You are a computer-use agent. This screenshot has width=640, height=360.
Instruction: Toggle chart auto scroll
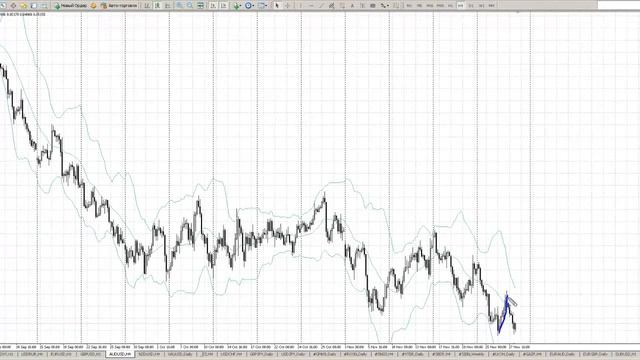coord(213,6)
